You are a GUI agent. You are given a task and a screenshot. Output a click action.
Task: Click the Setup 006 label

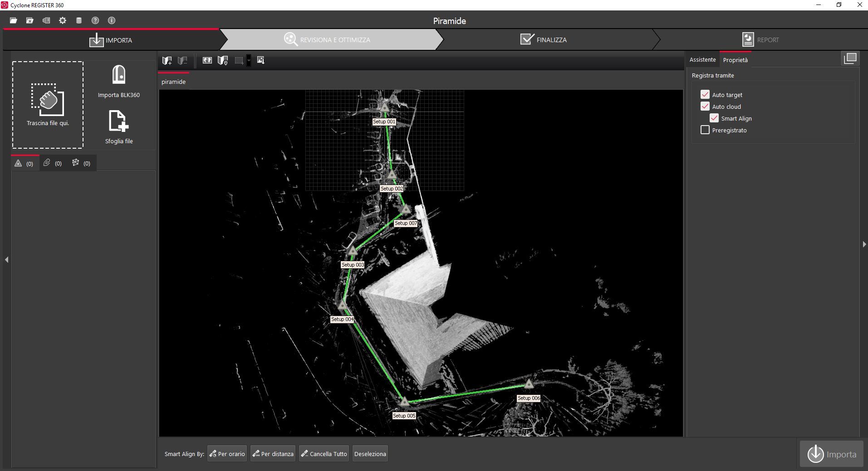529,398
